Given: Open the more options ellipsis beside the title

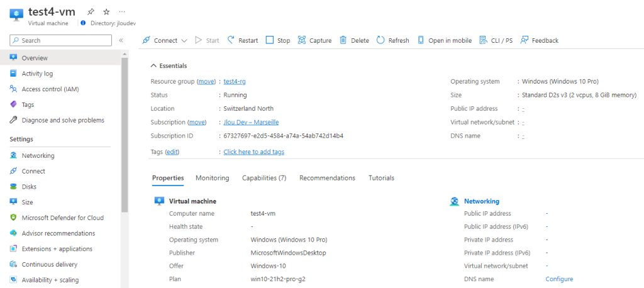Looking at the screenshot, I should click(122, 12).
